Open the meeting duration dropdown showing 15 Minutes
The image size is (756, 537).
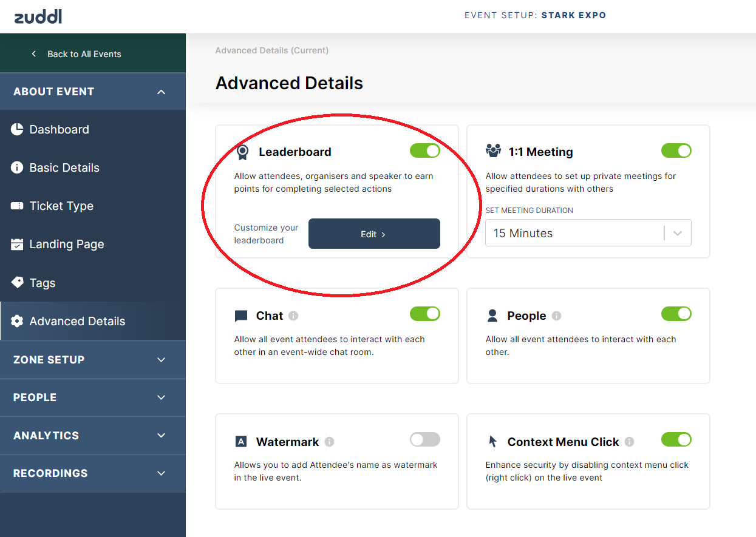click(588, 233)
